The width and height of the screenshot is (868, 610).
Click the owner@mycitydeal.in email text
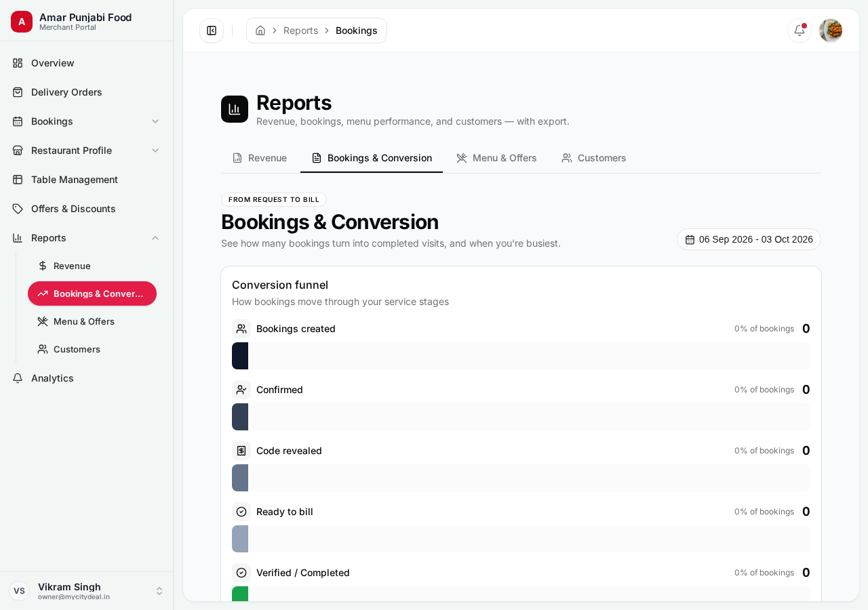click(74, 597)
